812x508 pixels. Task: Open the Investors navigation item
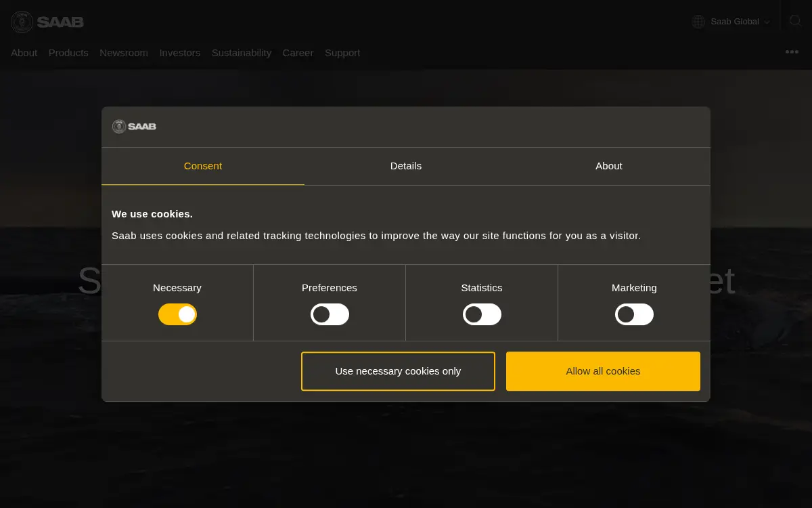(x=180, y=53)
